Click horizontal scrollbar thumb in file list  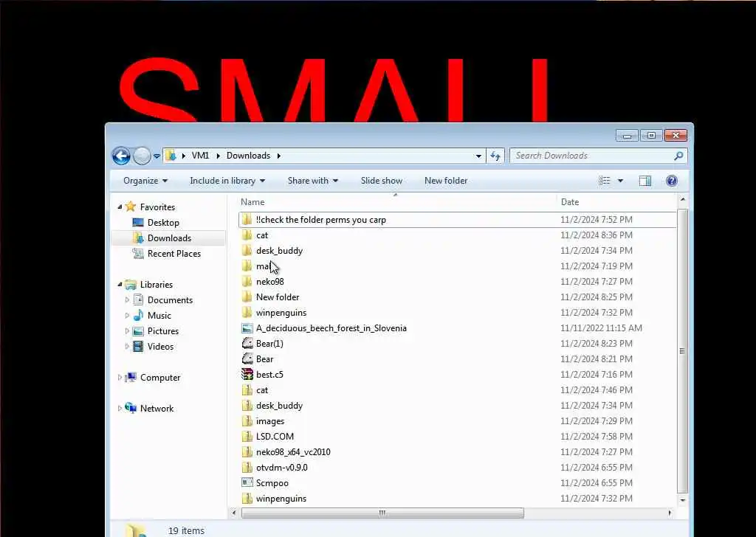pyautogui.click(x=382, y=513)
